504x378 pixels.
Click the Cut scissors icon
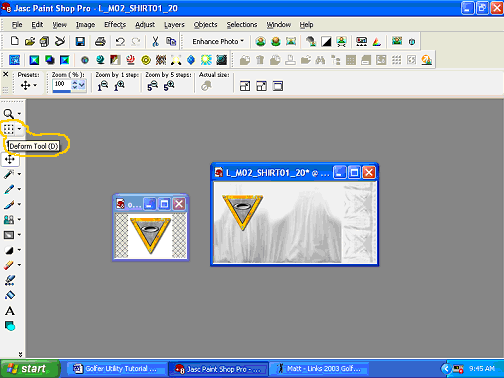[155, 41]
